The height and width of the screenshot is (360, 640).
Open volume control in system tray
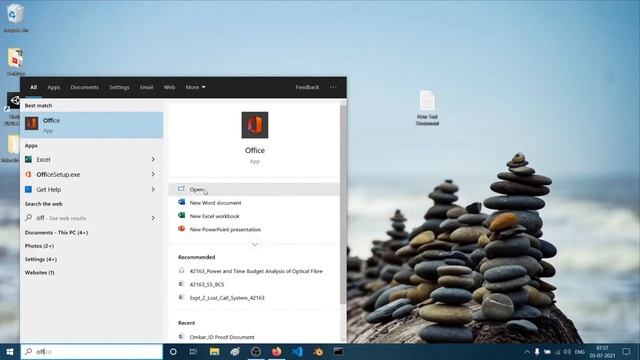click(567, 352)
